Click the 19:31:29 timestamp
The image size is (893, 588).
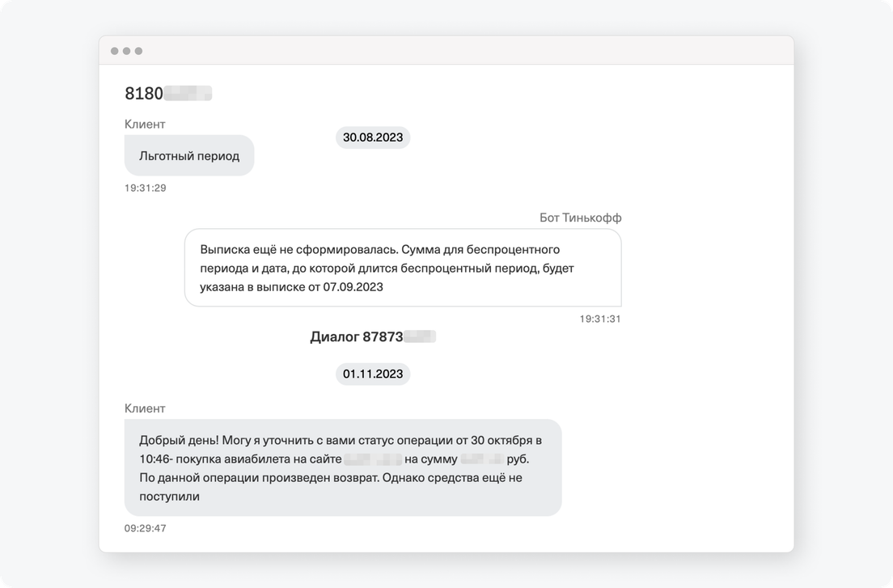point(146,188)
